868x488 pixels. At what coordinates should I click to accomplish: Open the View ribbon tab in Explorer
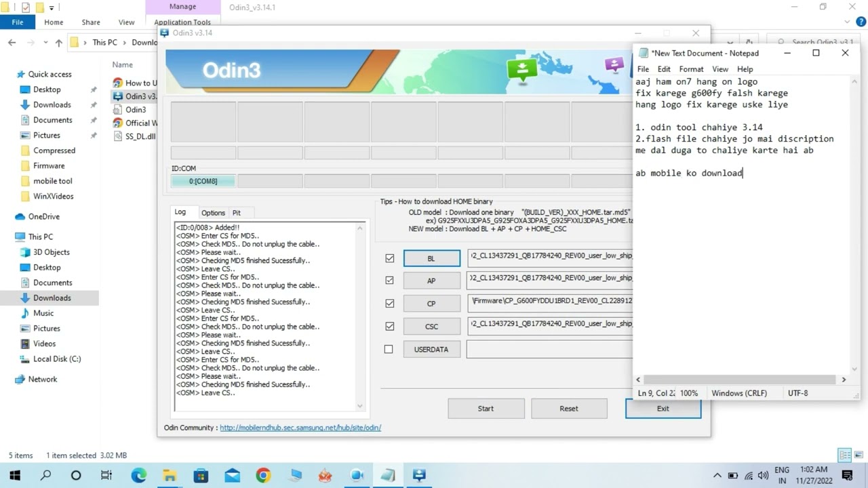127,22
